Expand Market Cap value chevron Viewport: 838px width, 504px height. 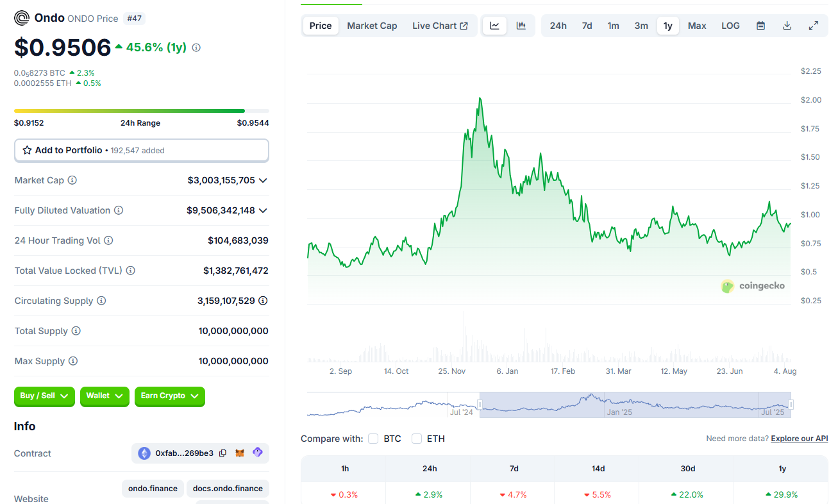point(262,180)
